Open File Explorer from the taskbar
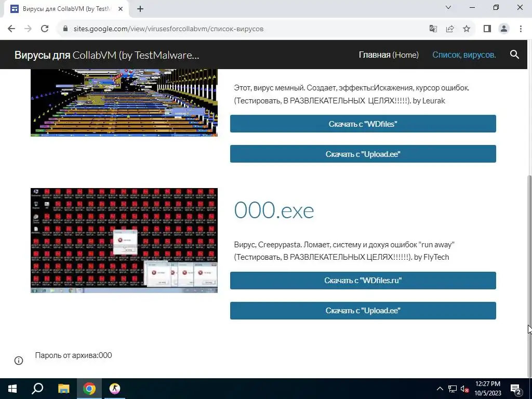The image size is (532, 399). coord(63,389)
